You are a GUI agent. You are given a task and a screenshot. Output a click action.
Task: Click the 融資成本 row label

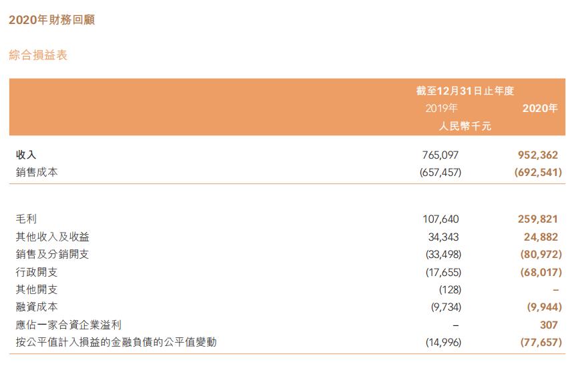(x=37, y=307)
